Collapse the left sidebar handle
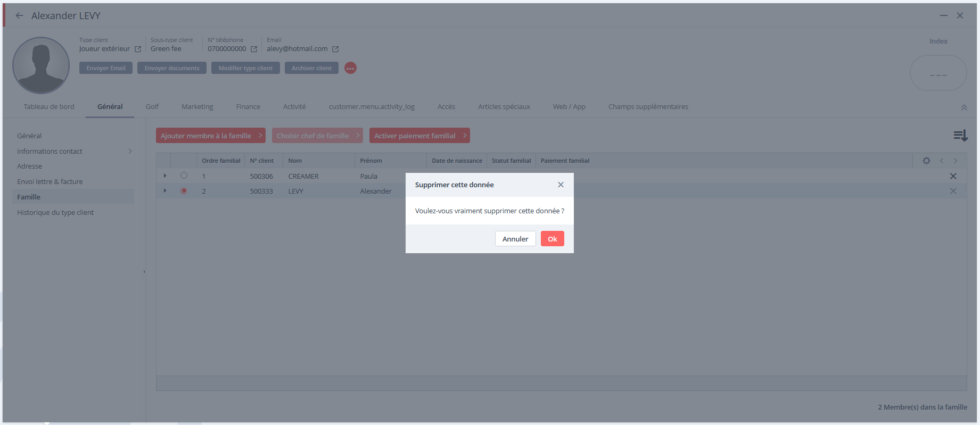980x425 pixels. (x=144, y=272)
